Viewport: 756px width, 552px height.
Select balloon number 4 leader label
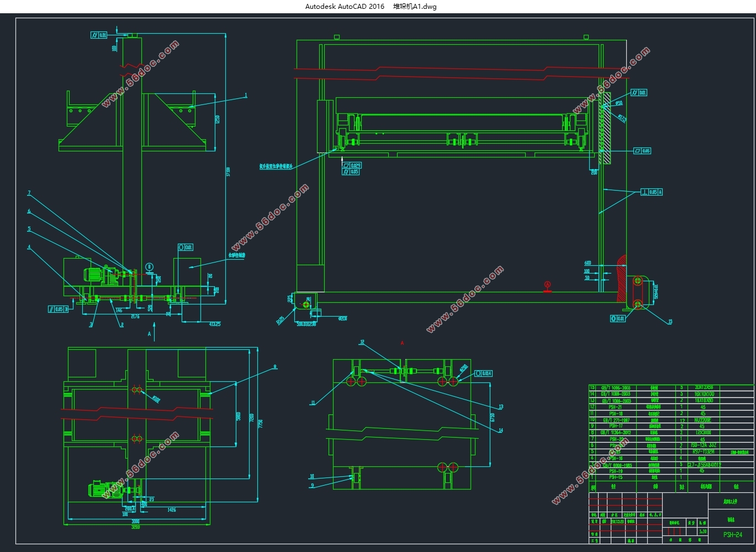click(x=29, y=247)
